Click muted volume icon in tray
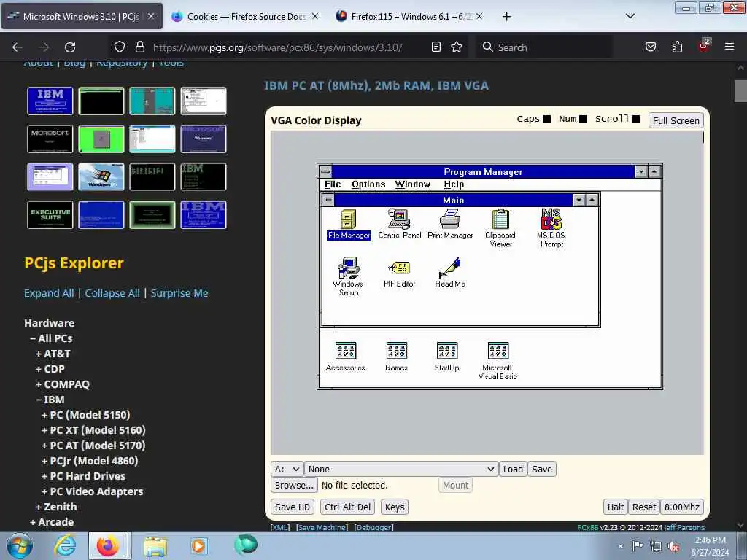Screen dimensions: 747x560 673,547
